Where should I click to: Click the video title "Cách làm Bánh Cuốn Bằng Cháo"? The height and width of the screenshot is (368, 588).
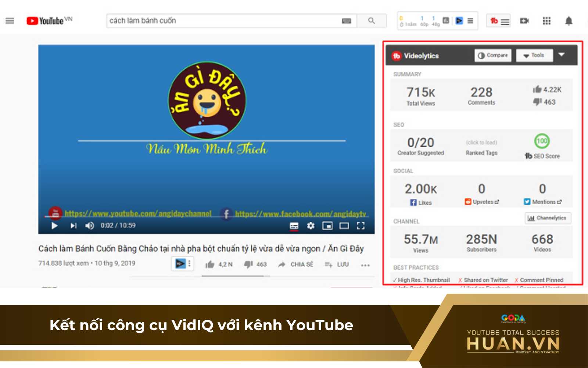pyautogui.click(x=201, y=249)
